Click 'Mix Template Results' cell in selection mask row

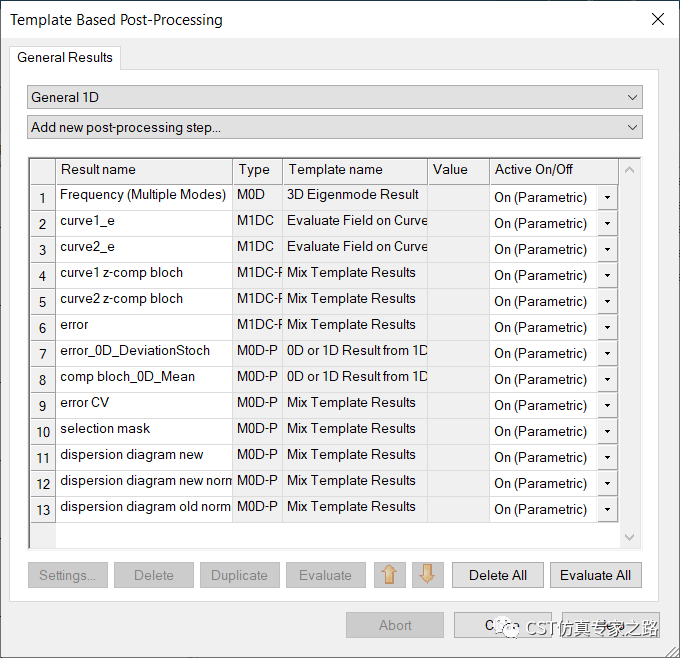[355, 432]
